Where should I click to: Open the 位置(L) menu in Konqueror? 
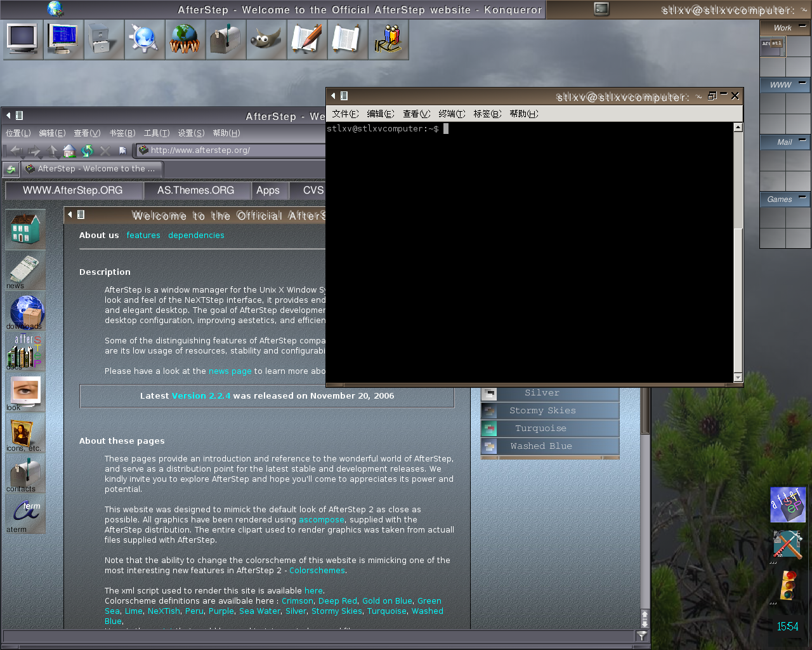(18, 133)
